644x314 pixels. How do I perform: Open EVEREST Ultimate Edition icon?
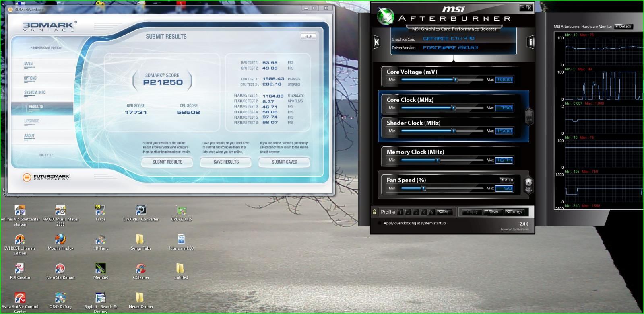pos(20,240)
